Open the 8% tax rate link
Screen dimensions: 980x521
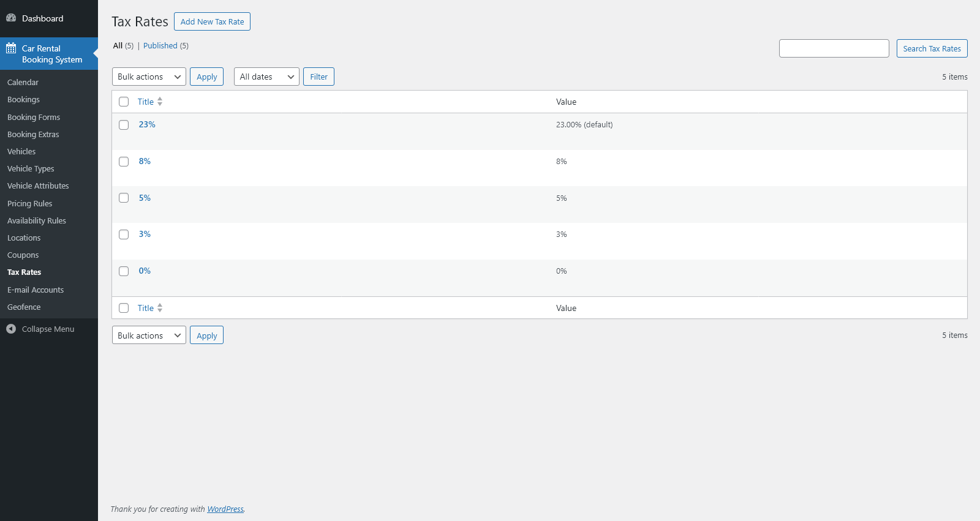(x=145, y=161)
